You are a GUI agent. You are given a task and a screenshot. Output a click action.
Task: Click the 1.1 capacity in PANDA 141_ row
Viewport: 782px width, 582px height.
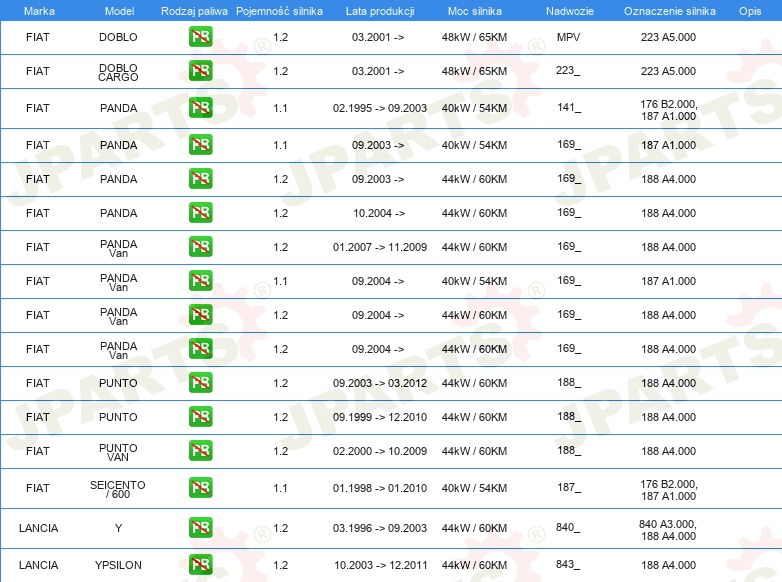tap(280, 108)
